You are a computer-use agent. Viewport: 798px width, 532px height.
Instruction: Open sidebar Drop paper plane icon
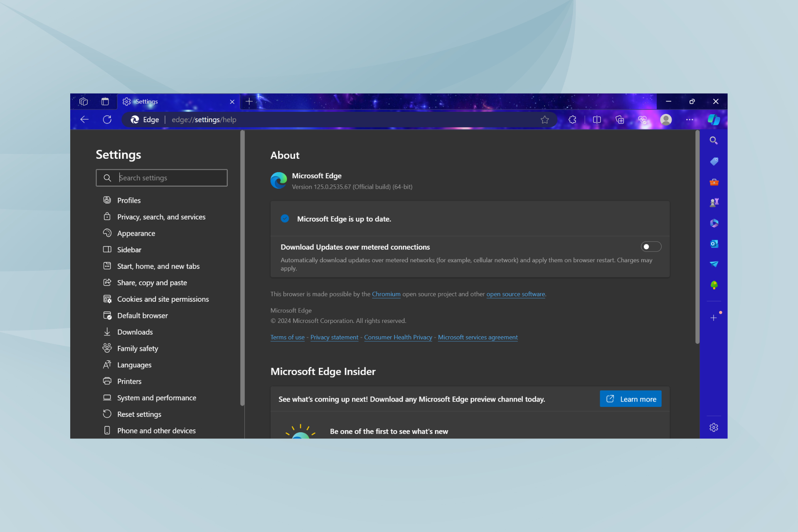point(714,264)
